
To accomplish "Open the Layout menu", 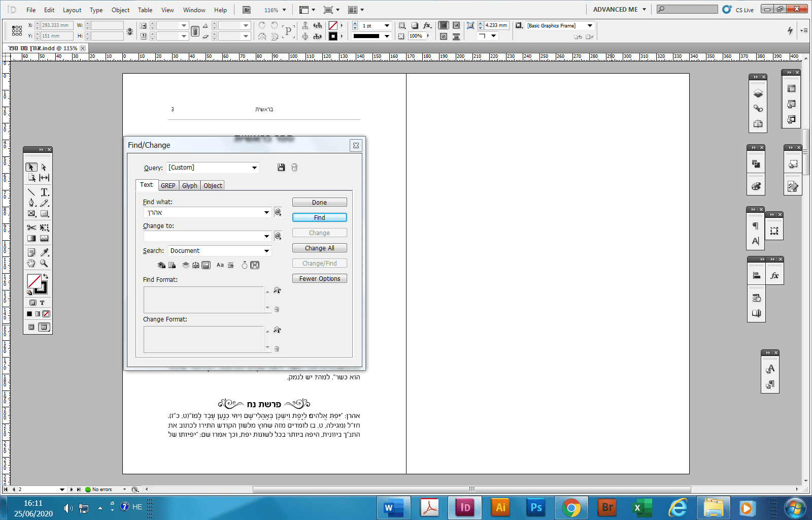I will [x=72, y=10].
